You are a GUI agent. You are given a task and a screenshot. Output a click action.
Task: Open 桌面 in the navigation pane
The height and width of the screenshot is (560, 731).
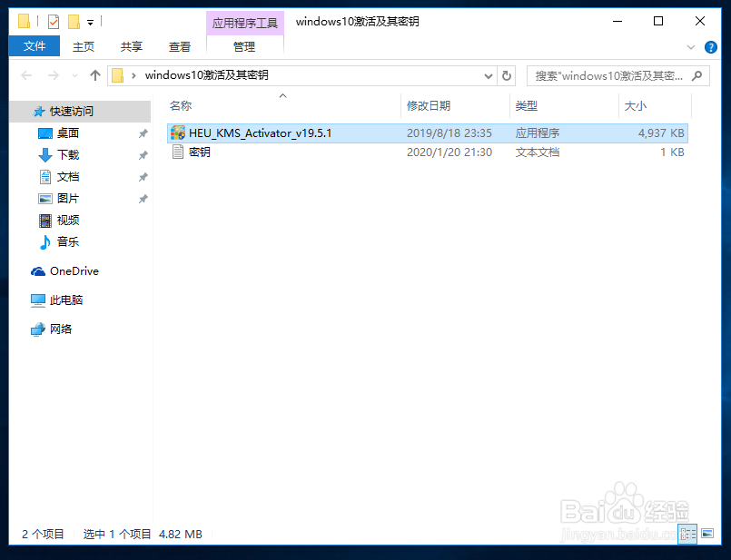[x=68, y=133]
